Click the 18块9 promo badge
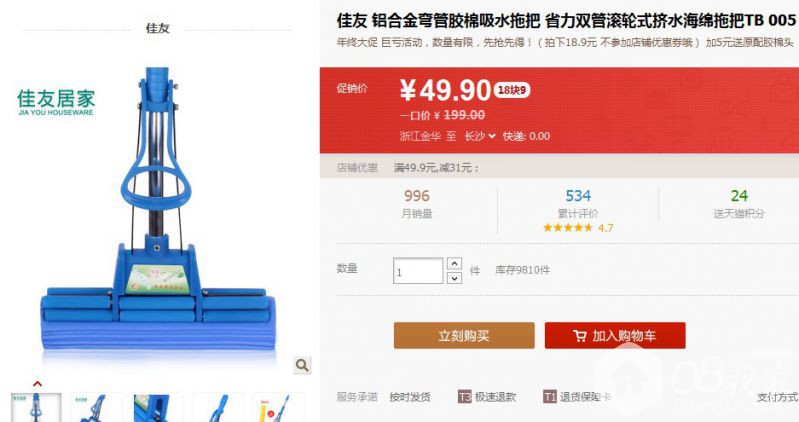Screen dimensions: 799x422 click(512, 90)
